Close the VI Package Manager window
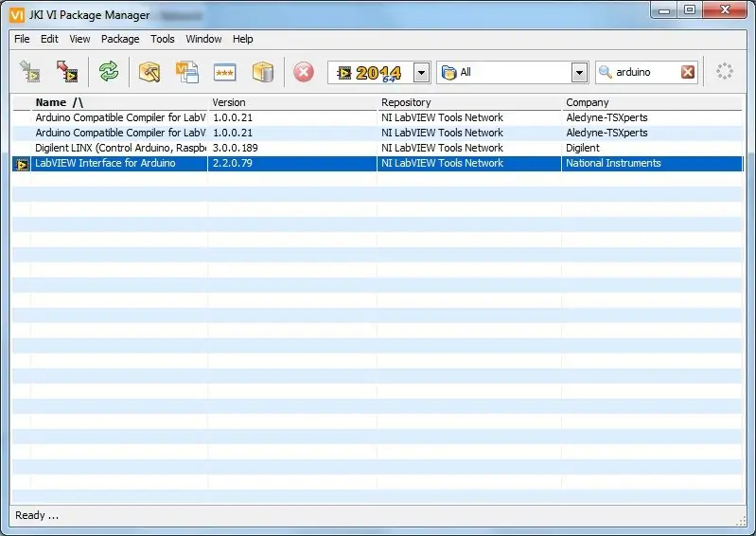Image resolution: width=756 pixels, height=536 pixels. click(725, 9)
